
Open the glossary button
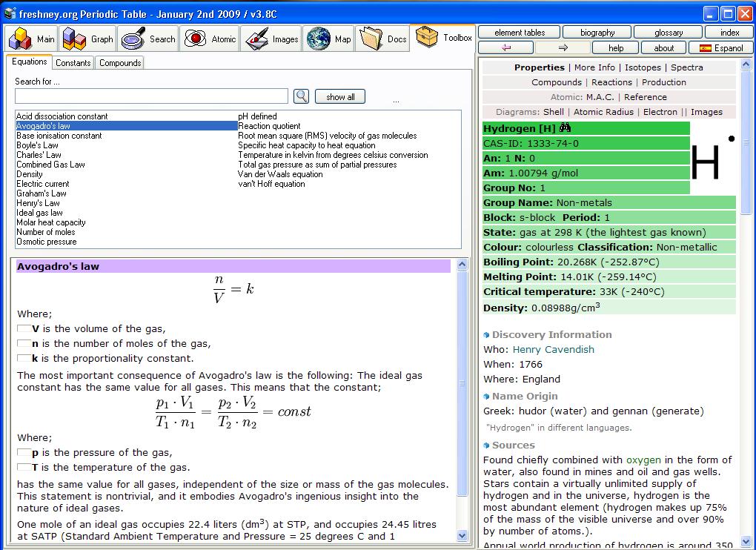pyautogui.click(x=669, y=33)
